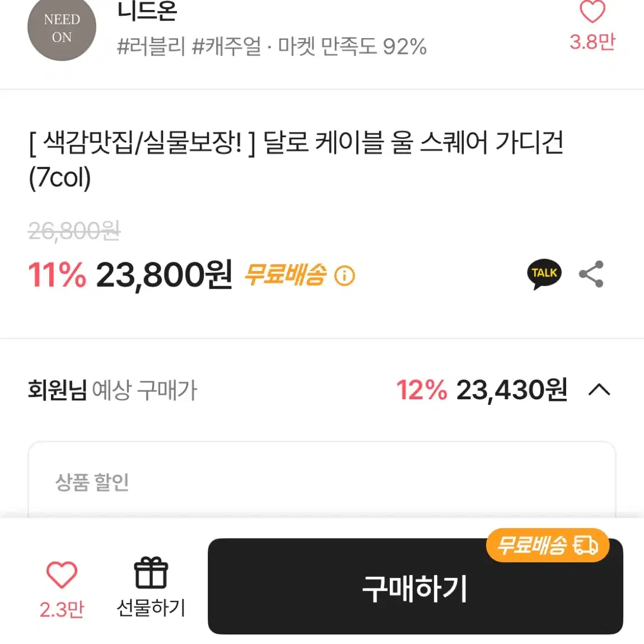Tap the 무료배송 truck badge
This screenshot has width=644, height=644.
tap(548, 545)
